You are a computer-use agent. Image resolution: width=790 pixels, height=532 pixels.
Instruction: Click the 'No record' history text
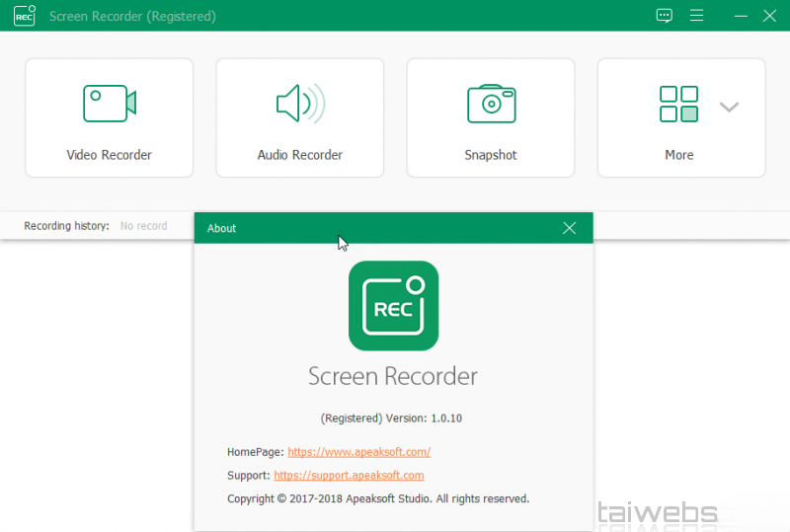pyautogui.click(x=143, y=226)
